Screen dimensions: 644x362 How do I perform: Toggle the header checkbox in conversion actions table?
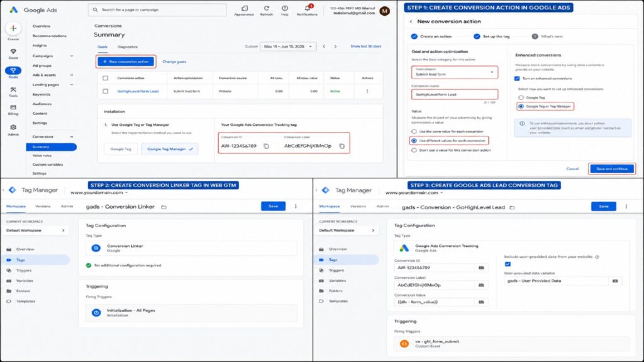coord(106,78)
